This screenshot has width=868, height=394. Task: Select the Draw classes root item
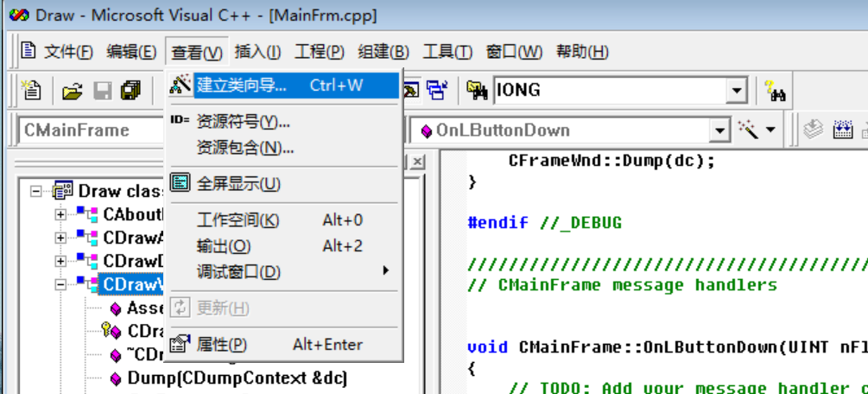[x=122, y=191]
